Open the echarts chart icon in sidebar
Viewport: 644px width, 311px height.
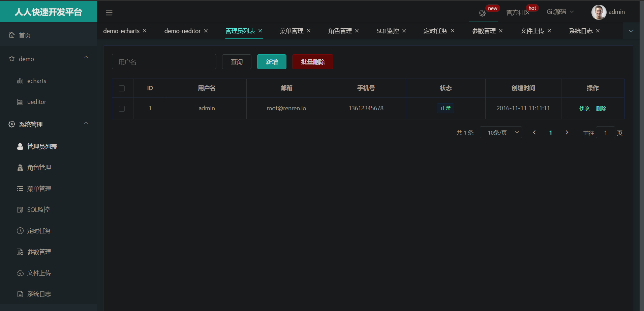[20, 81]
